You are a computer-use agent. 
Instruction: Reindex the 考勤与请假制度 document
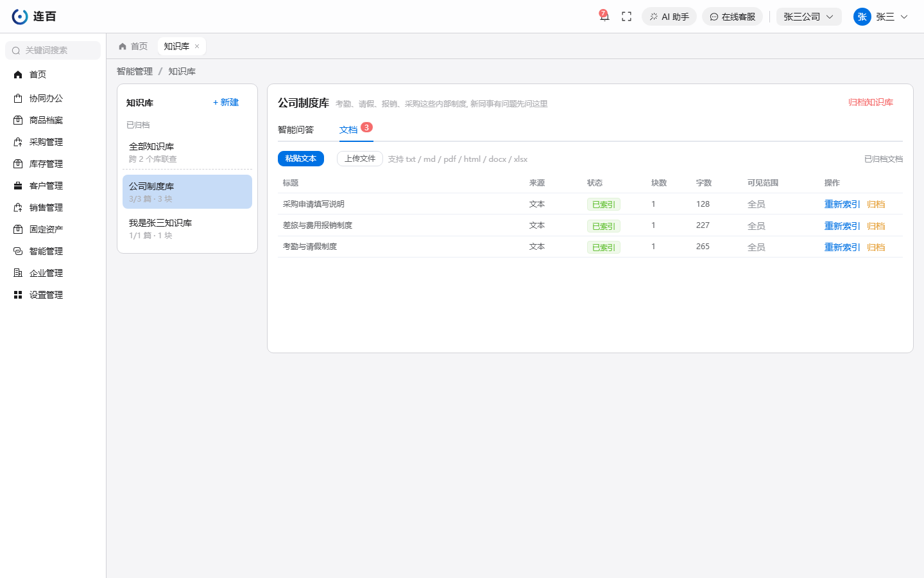click(843, 247)
